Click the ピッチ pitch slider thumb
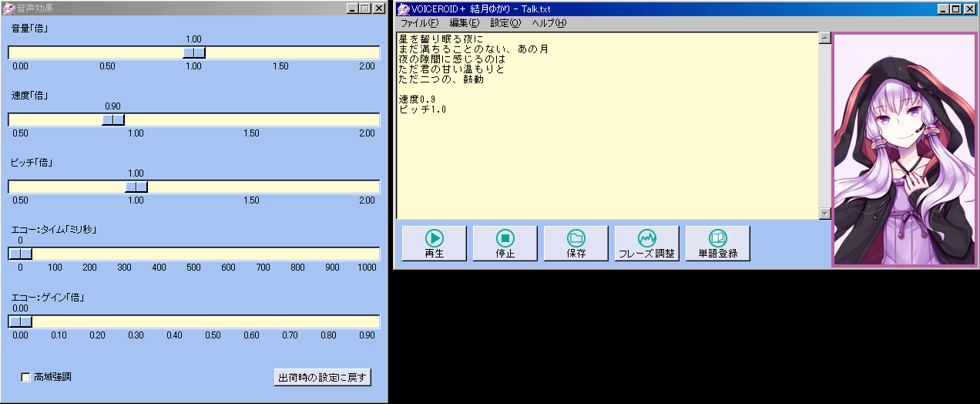The width and height of the screenshot is (980, 404). point(136,187)
